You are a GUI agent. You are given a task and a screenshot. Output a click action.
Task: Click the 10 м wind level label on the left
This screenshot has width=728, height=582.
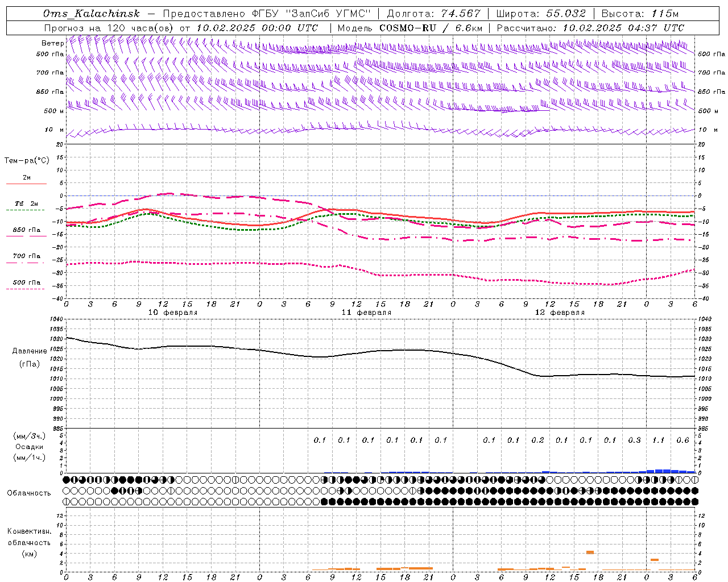(x=54, y=130)
